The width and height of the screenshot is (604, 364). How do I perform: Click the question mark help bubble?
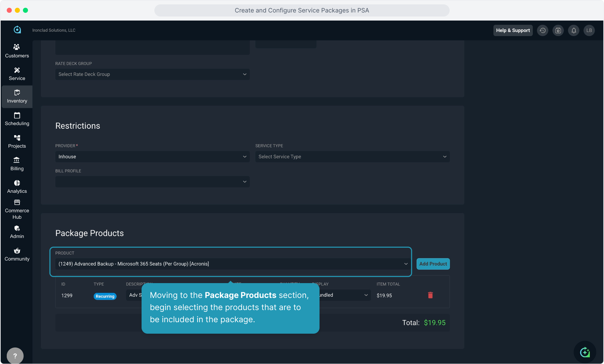pos(15,356)
